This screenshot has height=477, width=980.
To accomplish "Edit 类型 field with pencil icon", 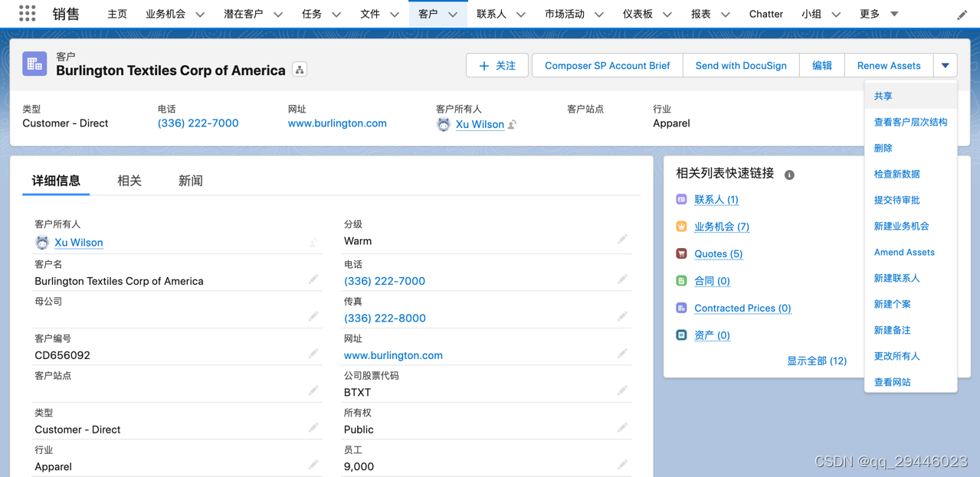I will [313, 427].
